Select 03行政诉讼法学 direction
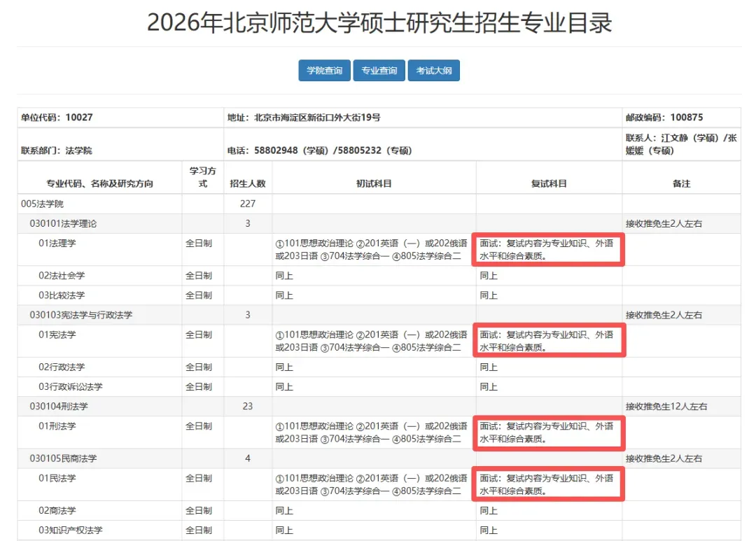Image resolution: width=756 pixels, height=541 pixels. pos(71,387)
